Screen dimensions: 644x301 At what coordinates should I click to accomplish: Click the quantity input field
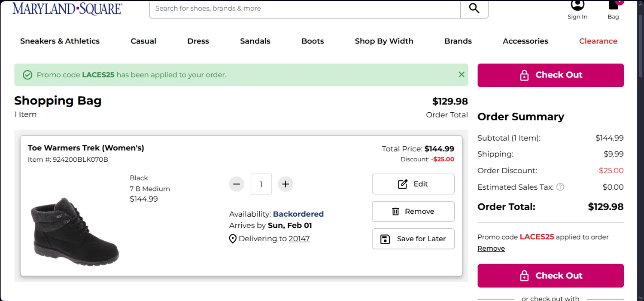coord(261,184)
